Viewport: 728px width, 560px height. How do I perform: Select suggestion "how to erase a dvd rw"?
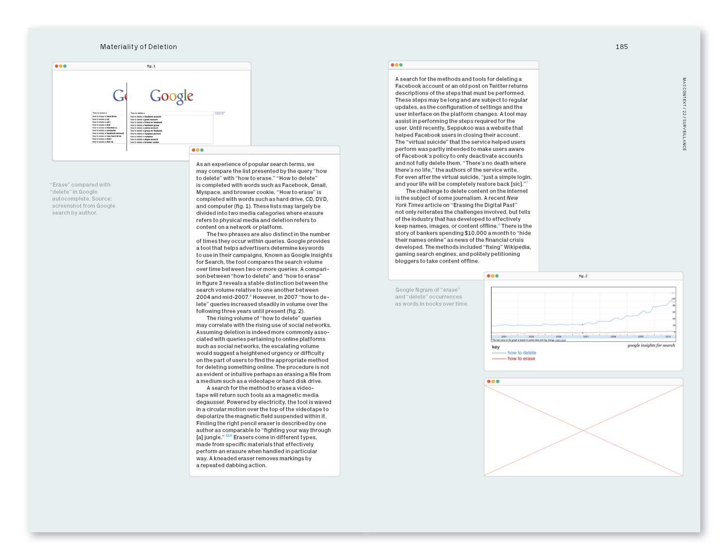point(103,142)
